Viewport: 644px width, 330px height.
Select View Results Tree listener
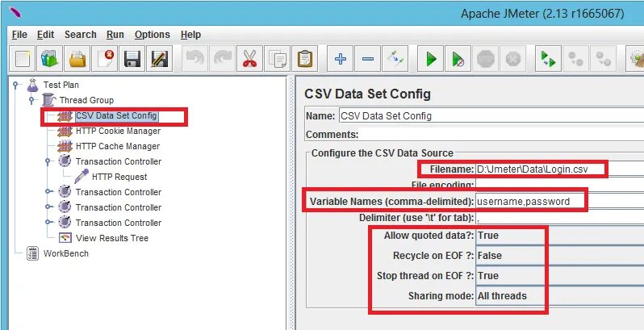tap(111, 238)
